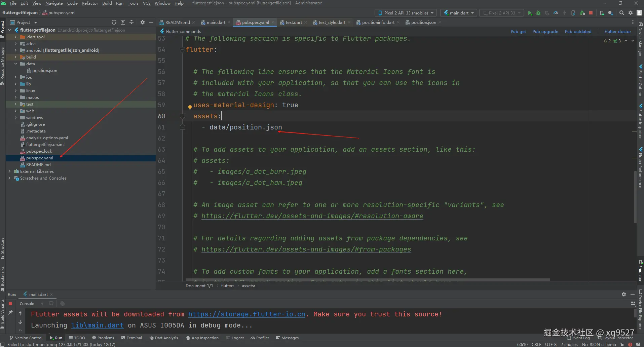
Task: Collapse all folders in the Project panel
Action: [131, 22]
